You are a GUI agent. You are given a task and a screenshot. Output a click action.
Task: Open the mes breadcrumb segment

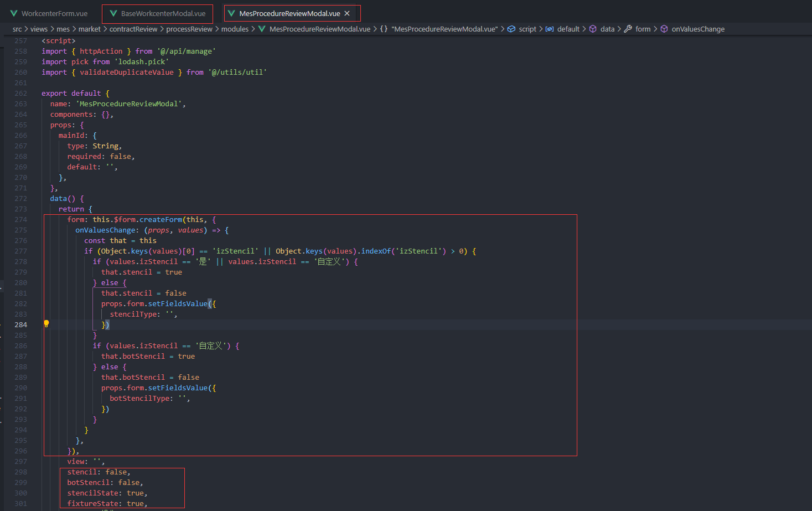(63, 29)
